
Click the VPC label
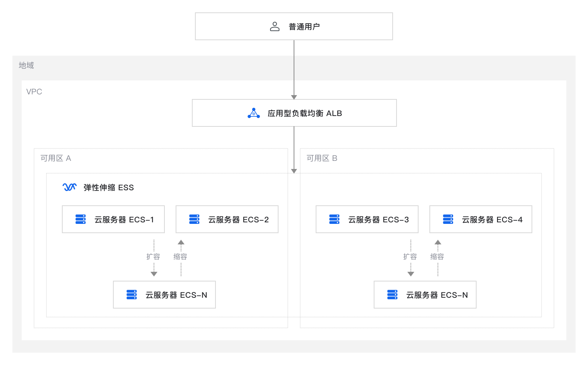tap(34, 92)
